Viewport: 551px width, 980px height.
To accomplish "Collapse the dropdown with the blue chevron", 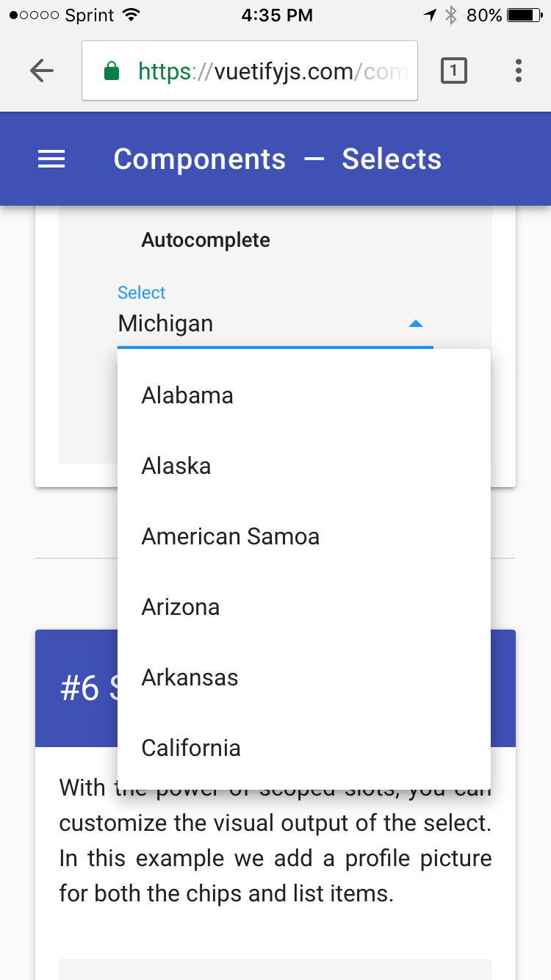I will (417, 323).
